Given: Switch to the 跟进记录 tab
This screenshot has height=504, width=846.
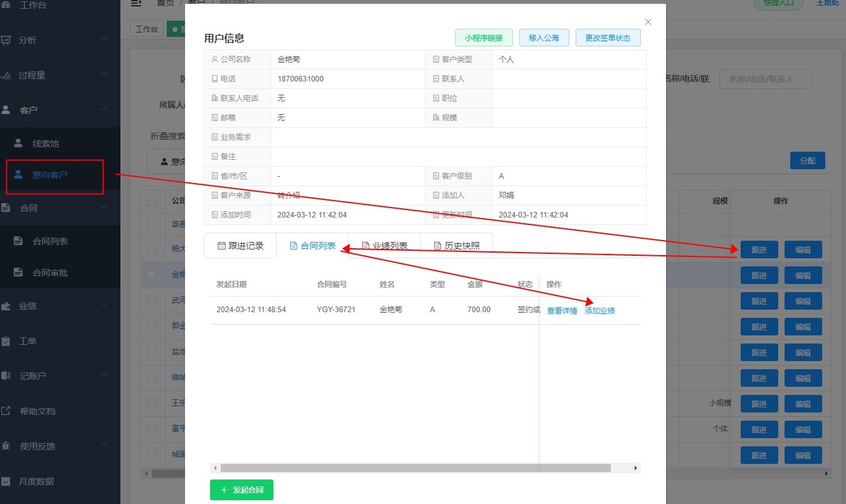Looking at the screenshot, I should point(240,246).
